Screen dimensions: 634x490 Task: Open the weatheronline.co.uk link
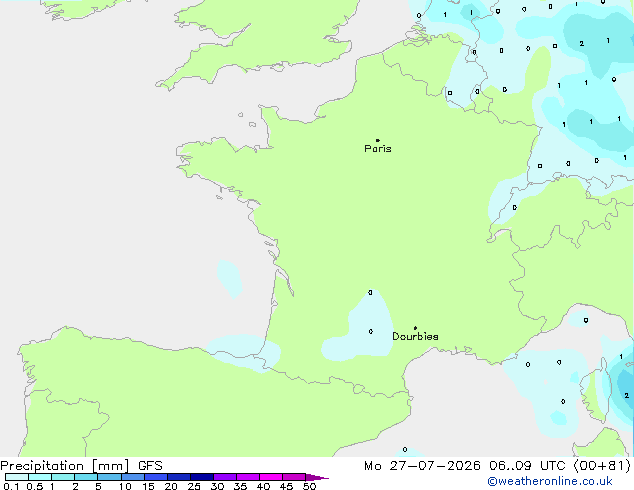tap(550, 481)
